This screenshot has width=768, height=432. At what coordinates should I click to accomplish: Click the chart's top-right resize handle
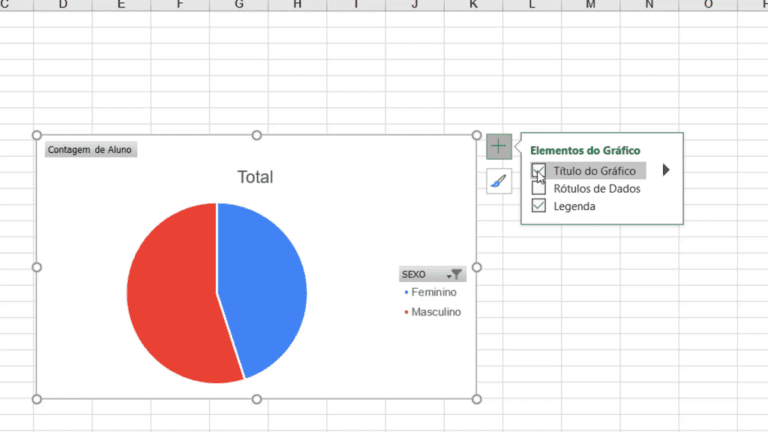coord(477,135)
